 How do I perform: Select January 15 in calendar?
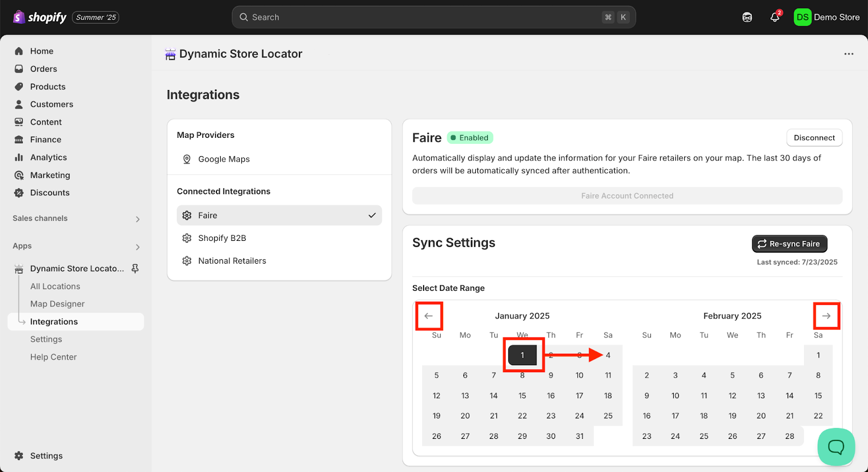522,396
